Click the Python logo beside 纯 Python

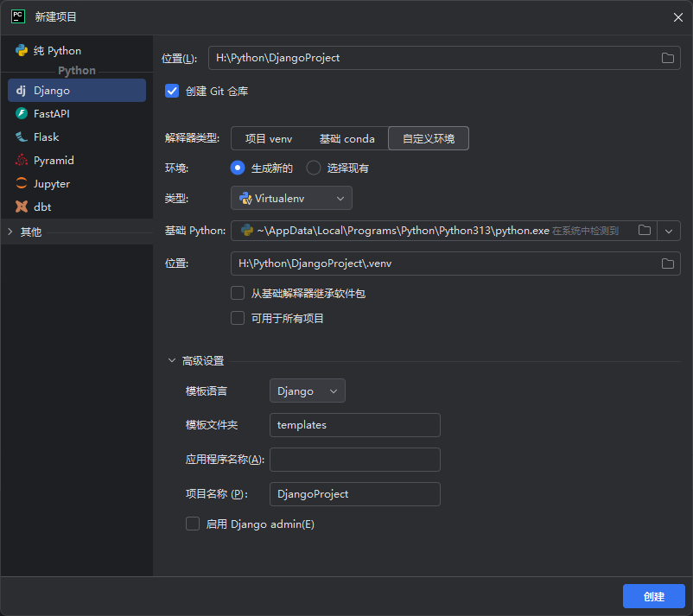(x=22, y=50)
